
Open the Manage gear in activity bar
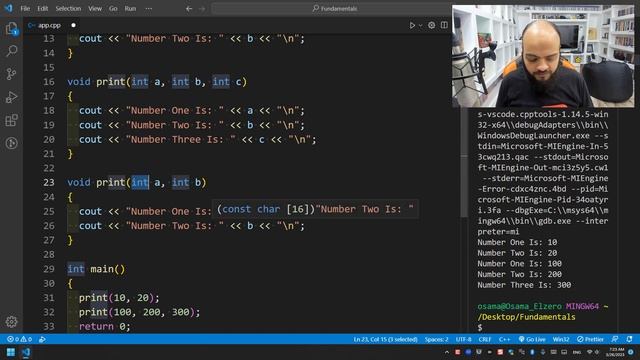click(11, 322)
